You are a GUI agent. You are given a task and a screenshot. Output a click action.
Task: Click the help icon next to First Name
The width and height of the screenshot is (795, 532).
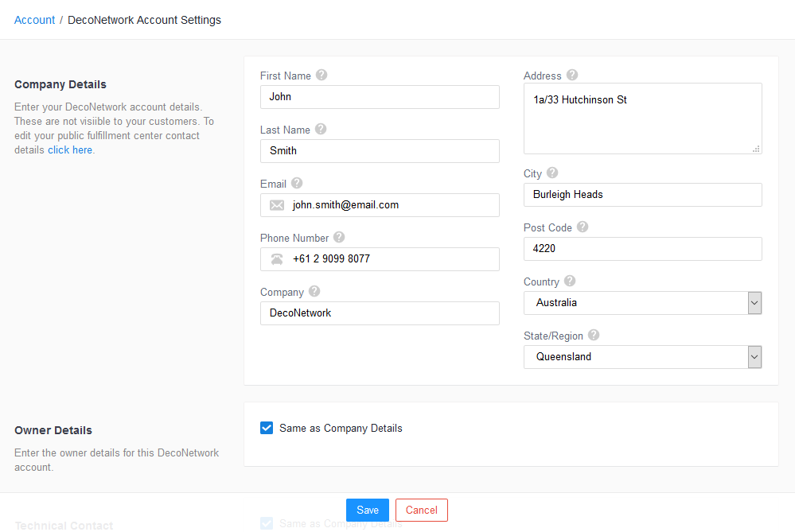coord(322,75)
